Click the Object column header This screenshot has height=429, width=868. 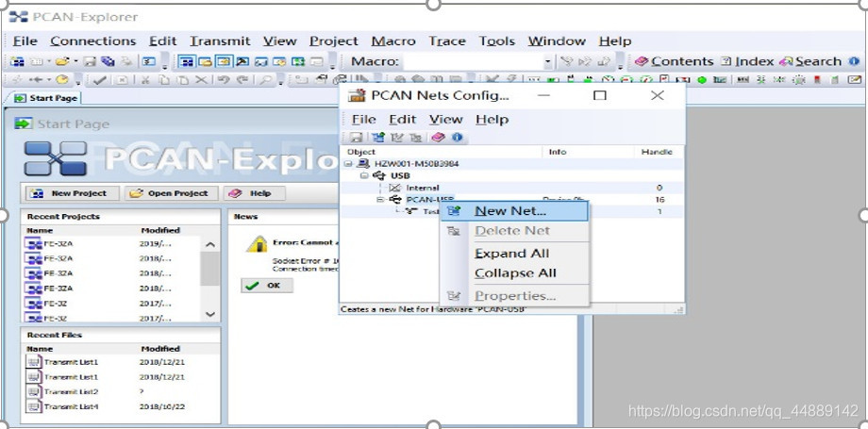point(442,152)
